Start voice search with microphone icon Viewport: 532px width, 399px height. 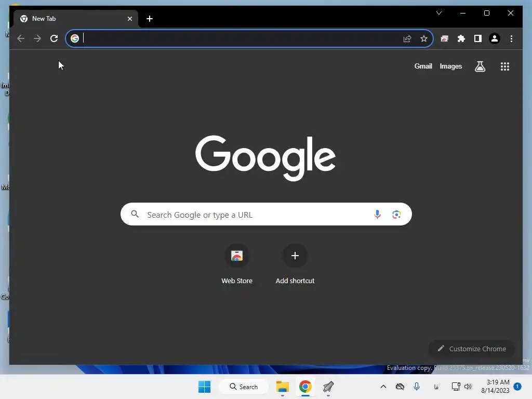click(377, 215)
